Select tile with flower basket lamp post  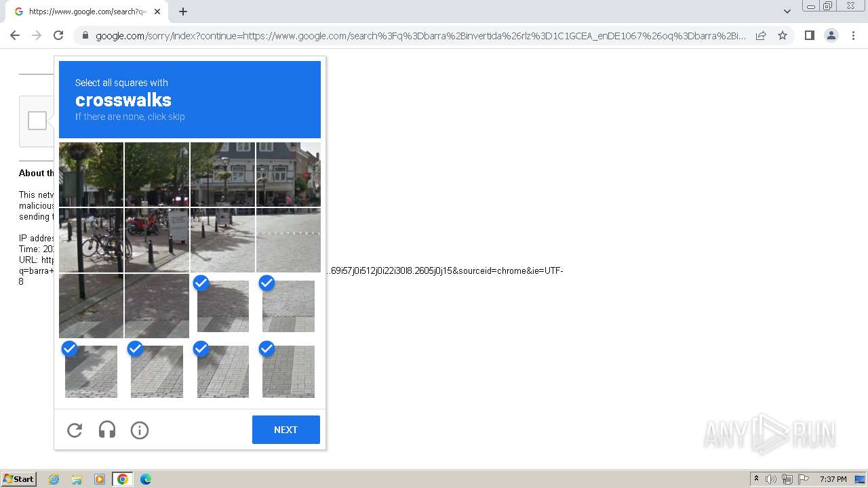(91, 174)
